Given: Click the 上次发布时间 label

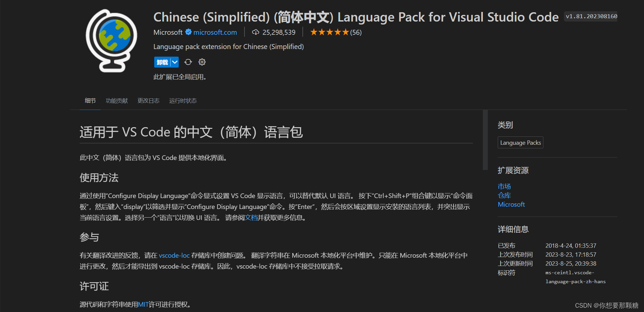Looking at the screenshot, I should coord(515,255).
